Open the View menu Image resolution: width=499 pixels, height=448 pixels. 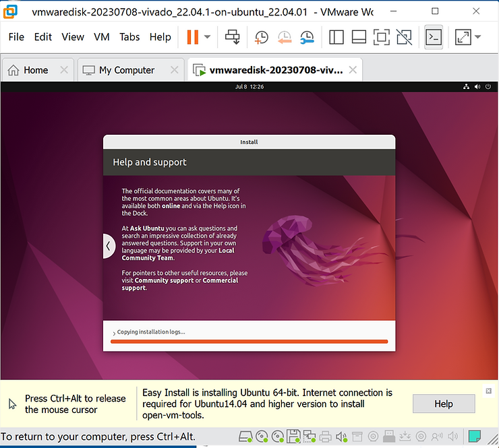73,37
